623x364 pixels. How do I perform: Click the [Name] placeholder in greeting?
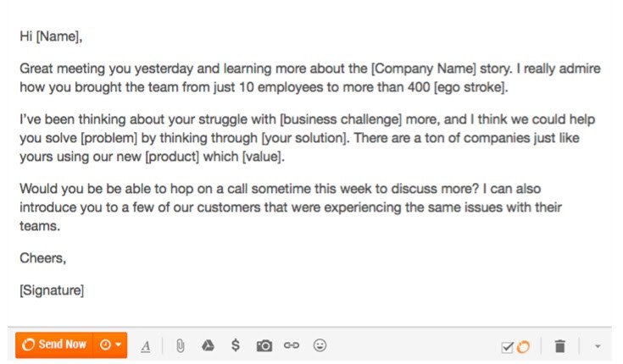58,37
